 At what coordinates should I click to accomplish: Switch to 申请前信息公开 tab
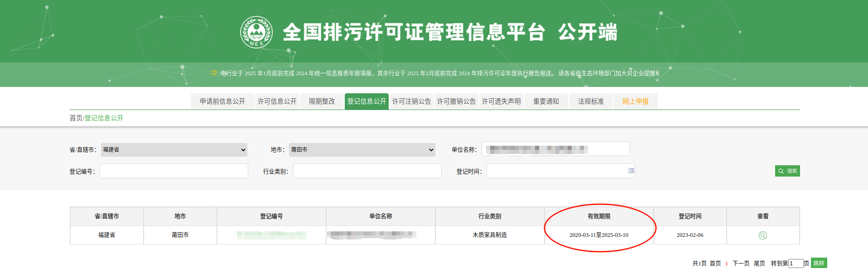tap(222, 101)
